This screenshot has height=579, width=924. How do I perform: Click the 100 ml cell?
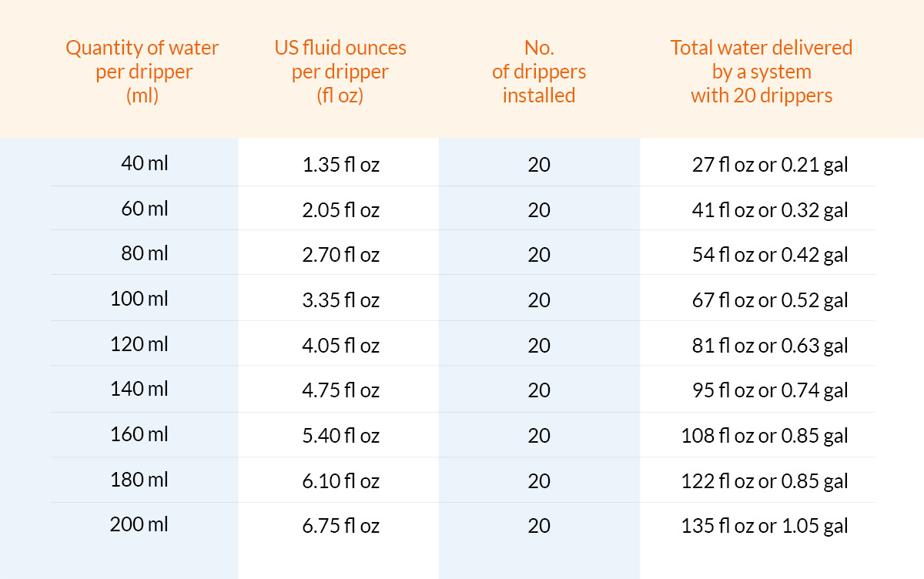(x=139, y=299)
